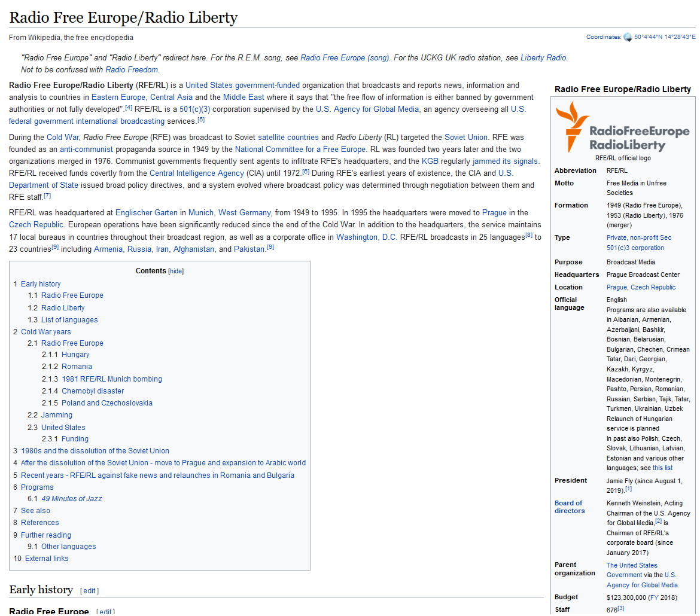
Task: Click citation reference [4]
Action: click(129, 108)
